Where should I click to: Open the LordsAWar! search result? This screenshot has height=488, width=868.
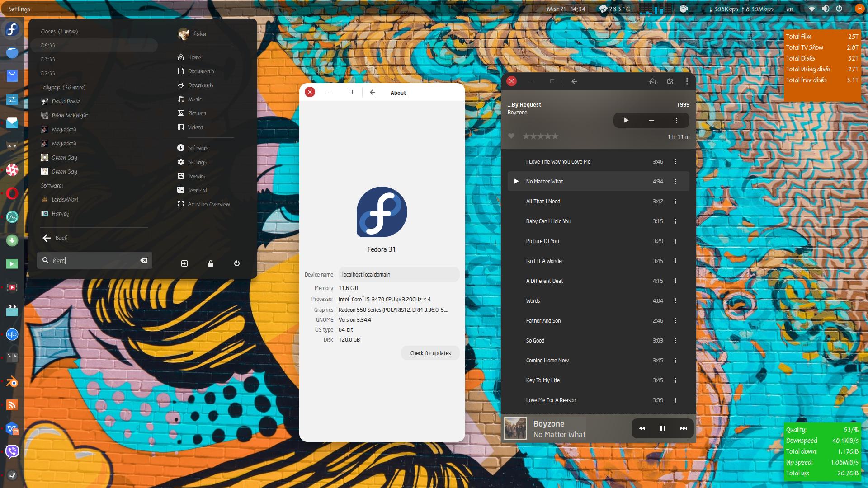tap(60, 200)
